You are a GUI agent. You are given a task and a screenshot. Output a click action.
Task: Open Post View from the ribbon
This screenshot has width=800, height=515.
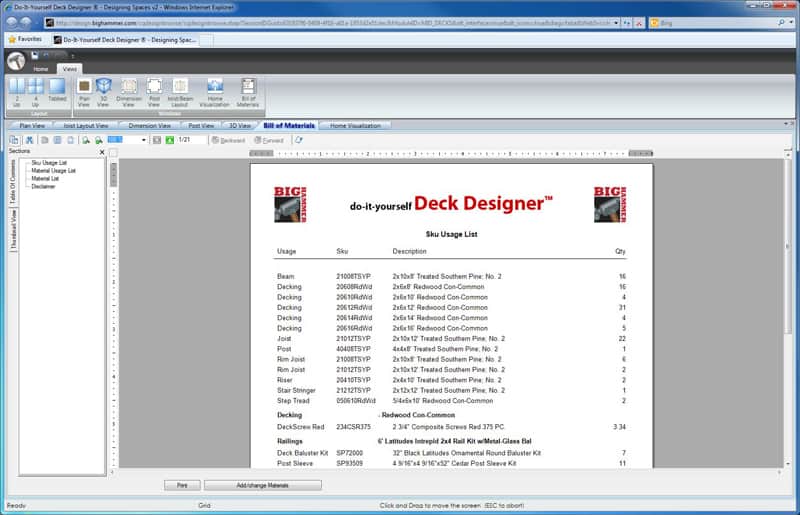coord(154,93)
